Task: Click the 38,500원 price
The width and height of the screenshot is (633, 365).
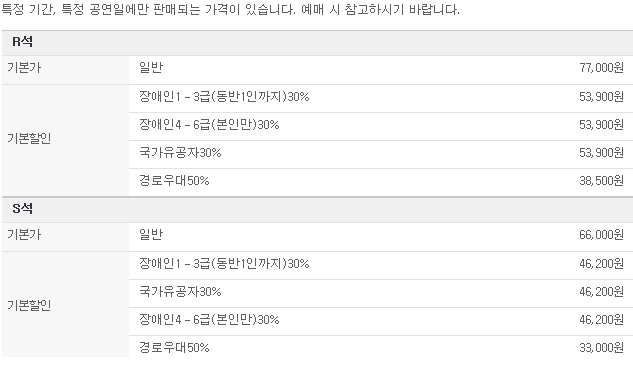Action: tap(601, 180)
